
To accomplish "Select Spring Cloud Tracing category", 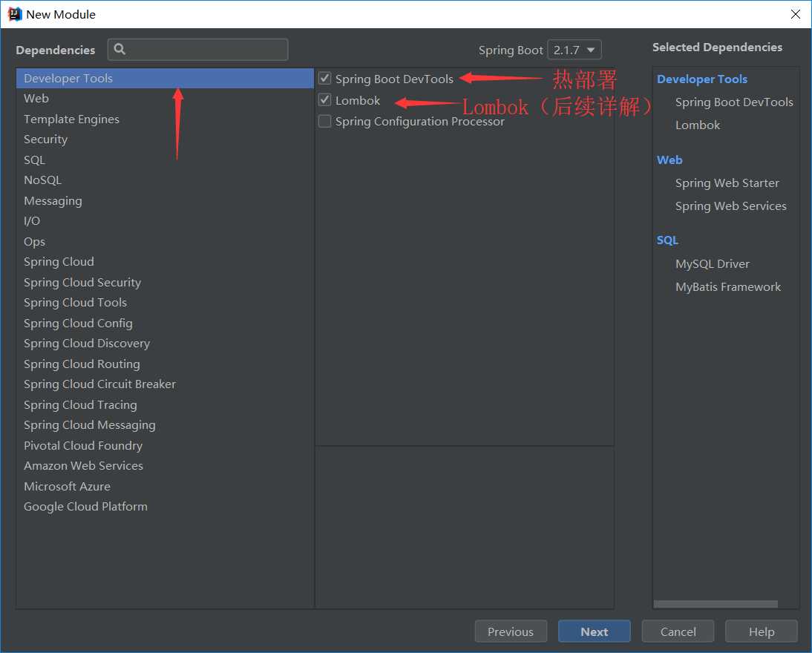I will pos(165,405).
